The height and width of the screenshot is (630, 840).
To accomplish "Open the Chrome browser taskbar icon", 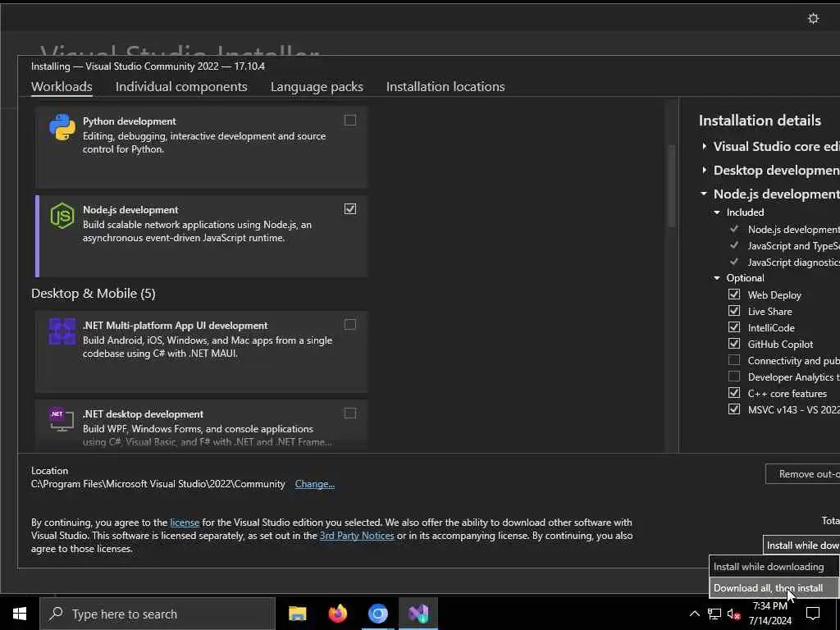I will (x=377, y=614).
